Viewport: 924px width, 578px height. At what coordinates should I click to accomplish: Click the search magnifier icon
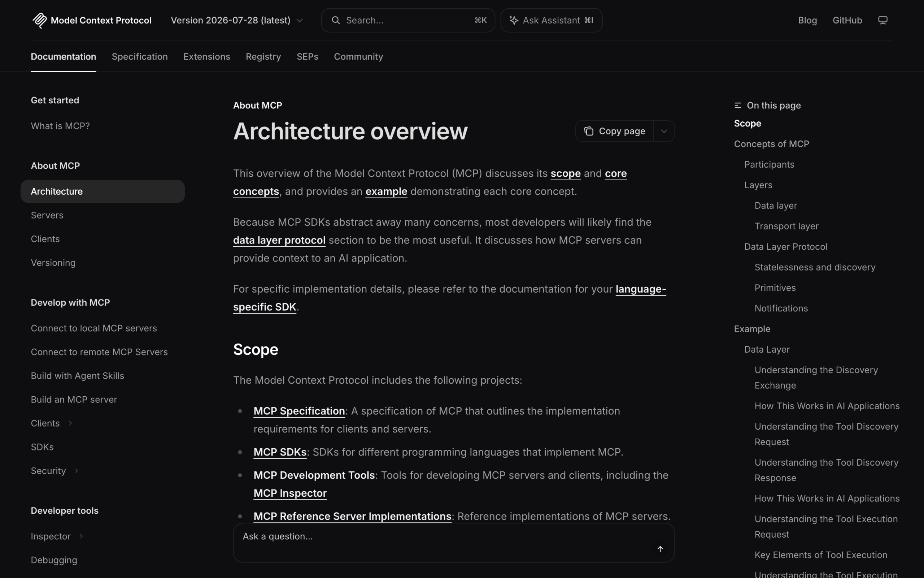coord(336,20)
